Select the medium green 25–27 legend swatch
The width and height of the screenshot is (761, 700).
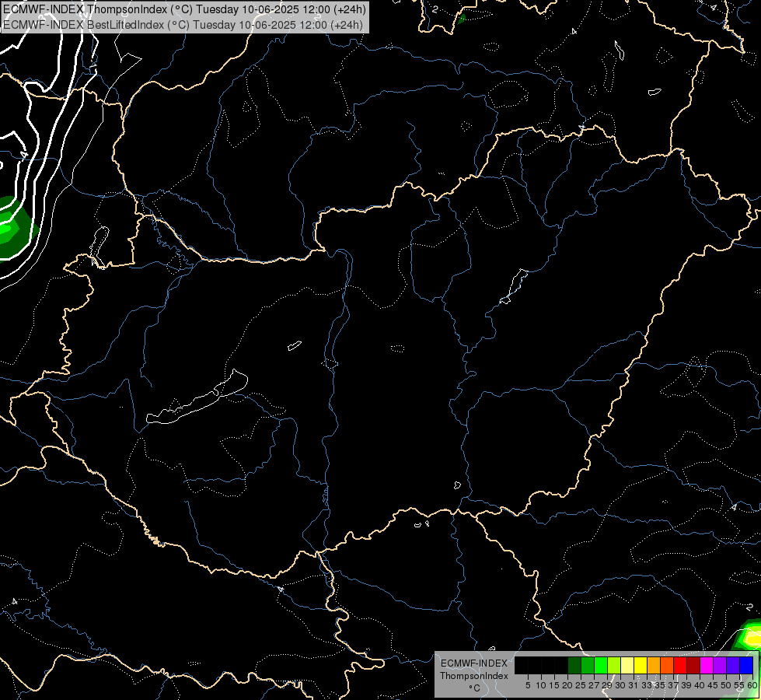point(588,666)
